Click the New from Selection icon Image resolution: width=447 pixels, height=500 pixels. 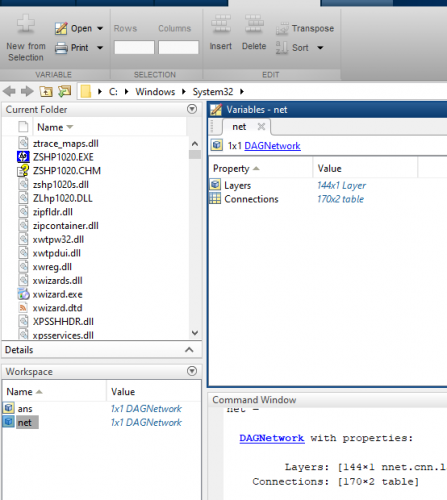(x=26, y=24)
